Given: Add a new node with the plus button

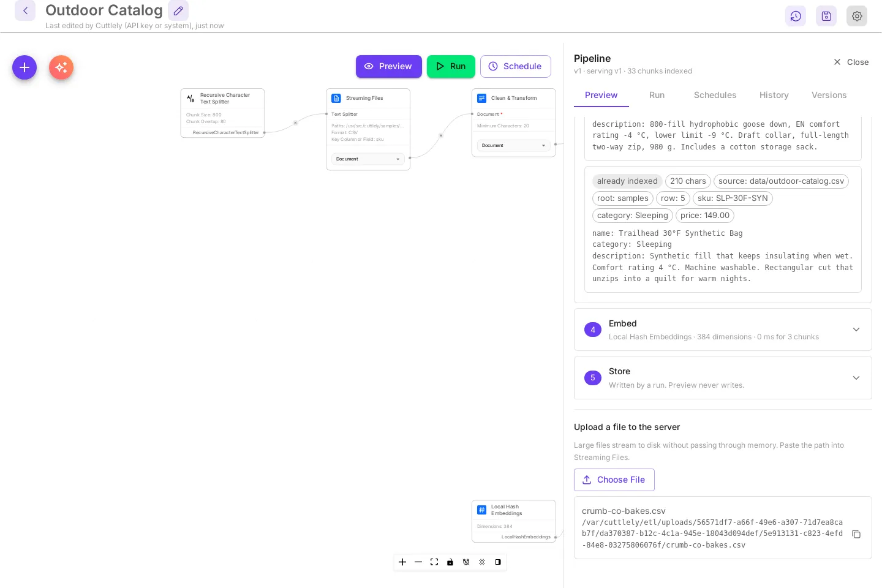Looking at the screenshot, I should point(24,67).
